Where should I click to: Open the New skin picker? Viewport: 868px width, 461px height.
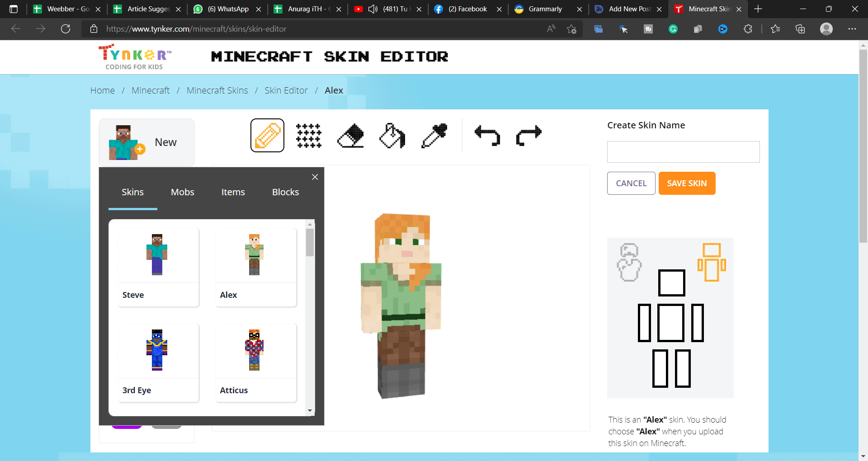pos(147,142)
